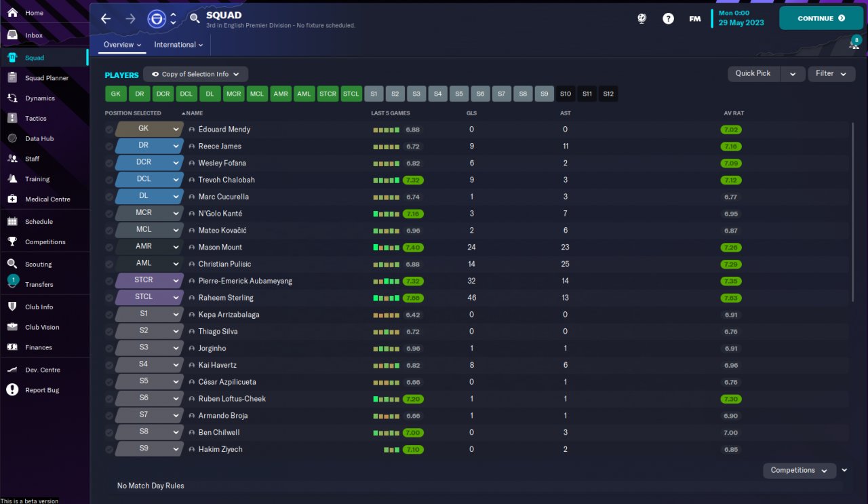The height and width of the screenshot is (504, 868).
Task: Toggle selection circle for Édouard Mendy
Action: point(109,130)
